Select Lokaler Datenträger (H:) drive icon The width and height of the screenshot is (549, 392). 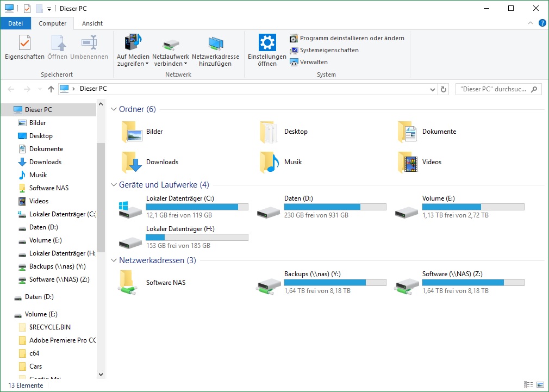pos(130,242)
